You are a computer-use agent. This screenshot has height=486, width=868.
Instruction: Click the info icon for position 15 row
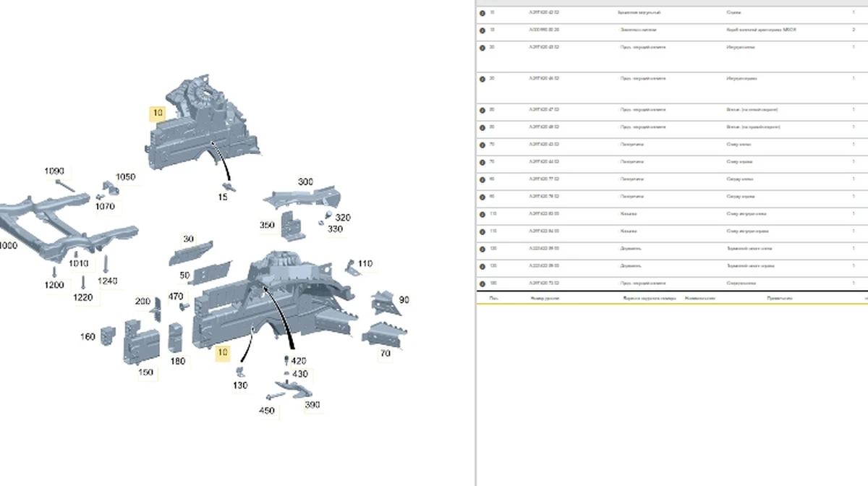coord(482,30)
